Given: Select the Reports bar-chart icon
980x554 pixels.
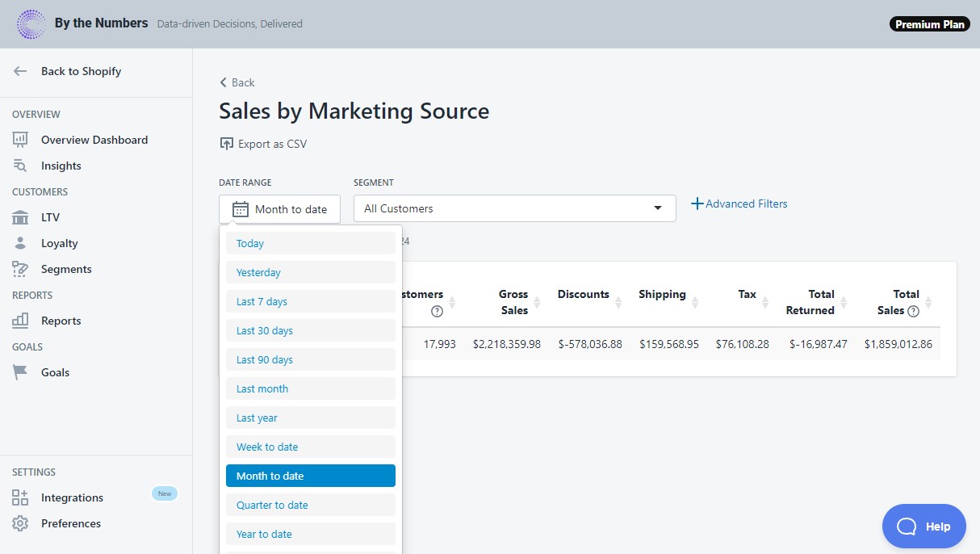Looking at the screenshot, I should point(22,321).
